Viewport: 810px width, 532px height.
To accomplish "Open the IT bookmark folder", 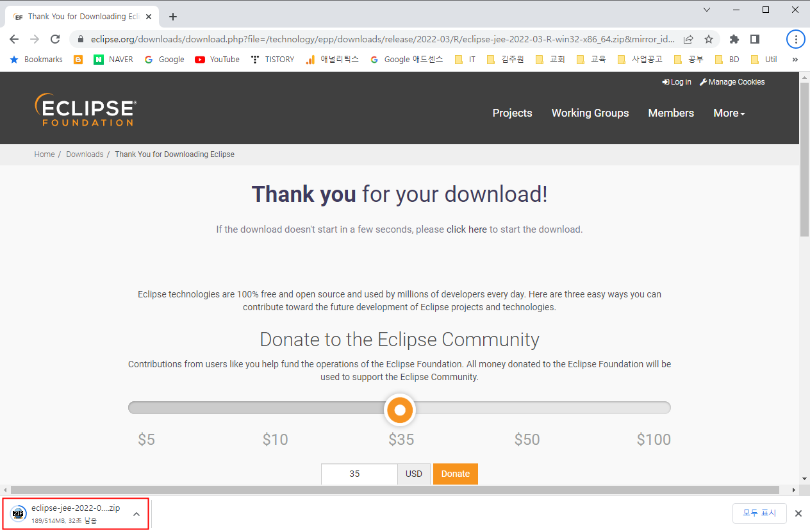I will tap(465, 59).
